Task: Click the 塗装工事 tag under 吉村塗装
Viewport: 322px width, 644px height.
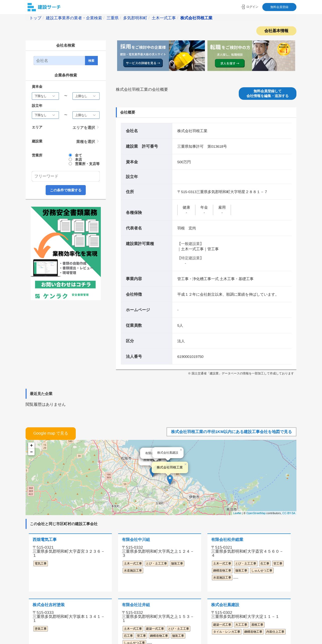Action: 41,629
